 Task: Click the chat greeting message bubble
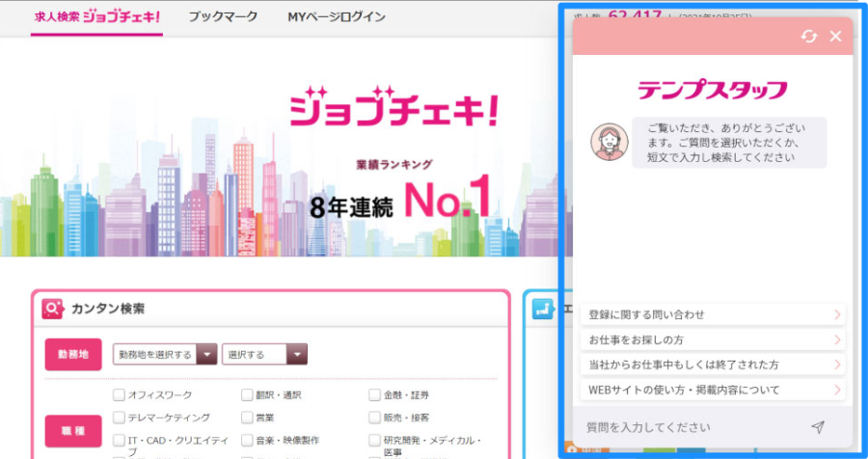[x=729, y=143]
